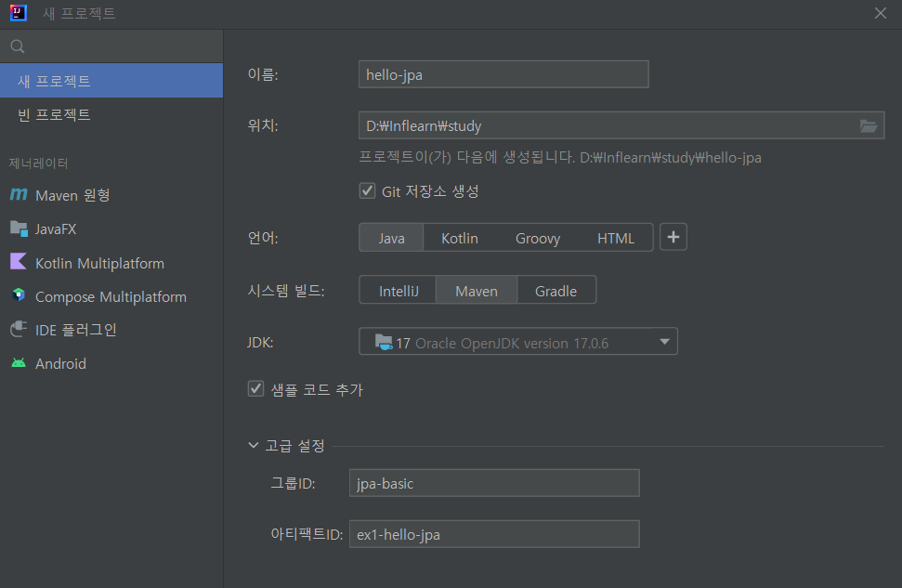Open the Kotlin Multiplatform generator entry

point(111,262)
